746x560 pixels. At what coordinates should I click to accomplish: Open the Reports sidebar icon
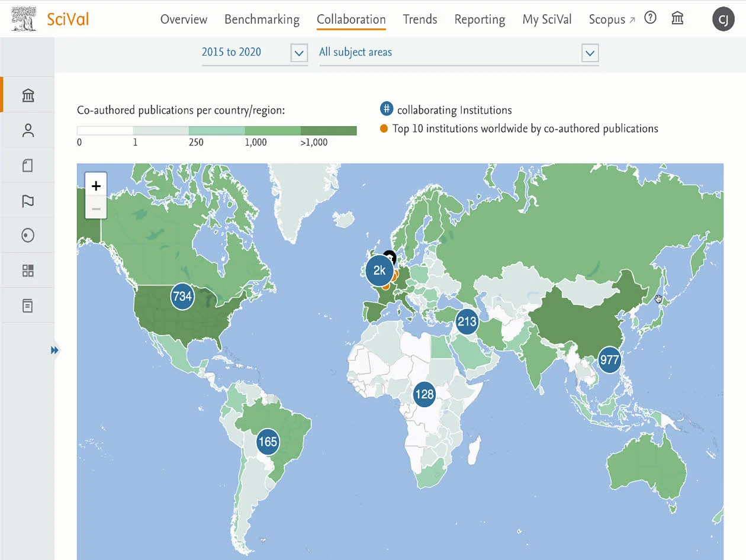(28, 305)
